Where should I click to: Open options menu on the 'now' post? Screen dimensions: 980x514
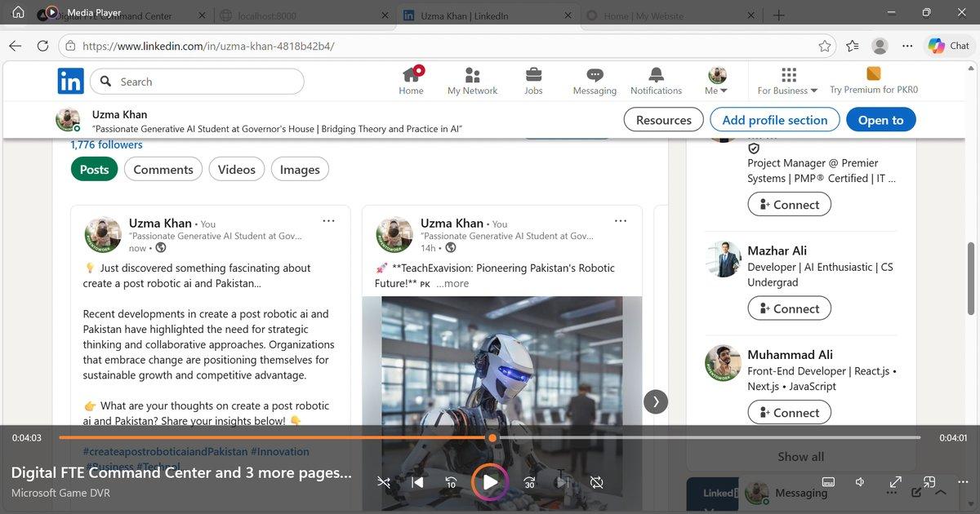tap(328, 221)
